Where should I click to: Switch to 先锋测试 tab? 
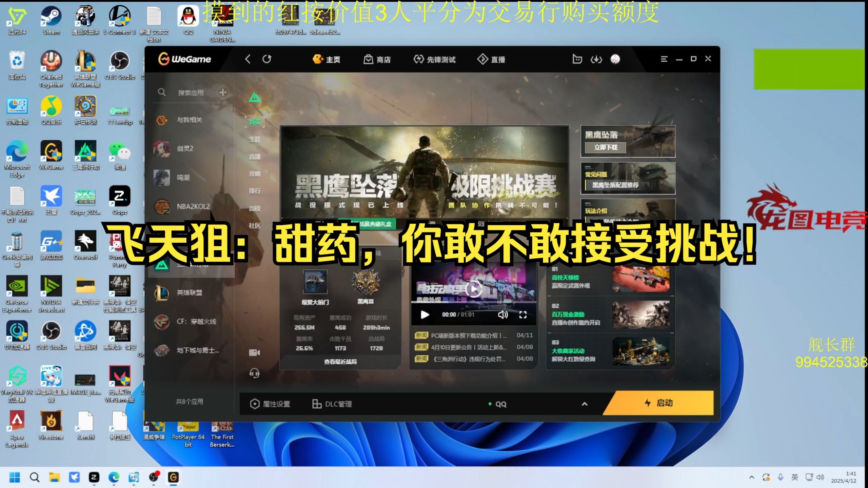[435, 59]
